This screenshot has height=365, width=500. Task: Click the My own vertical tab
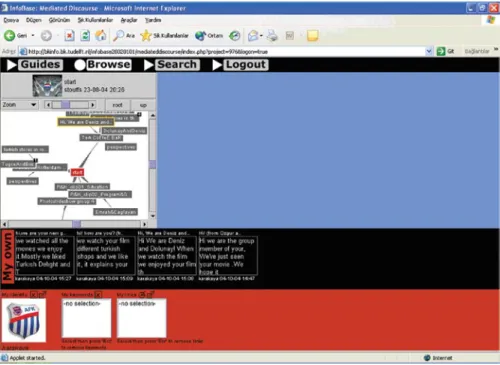coord(8,257)
